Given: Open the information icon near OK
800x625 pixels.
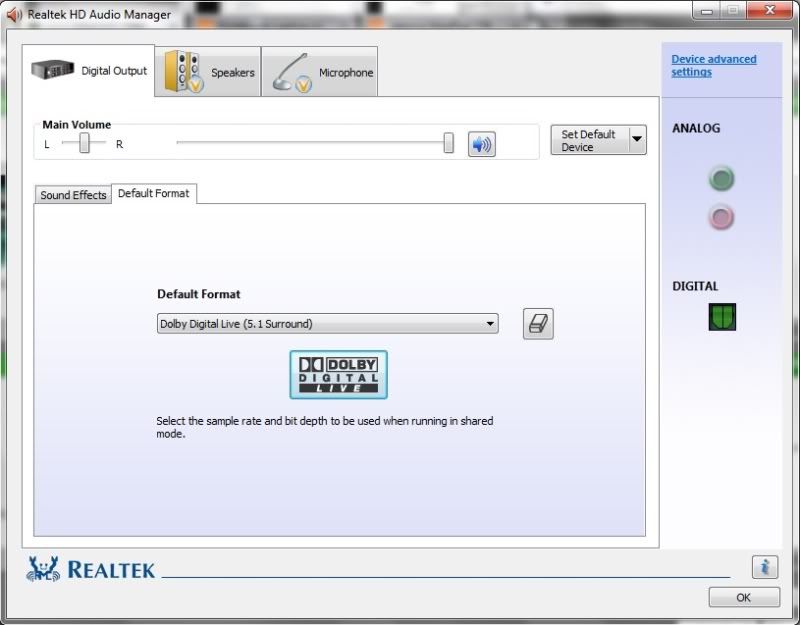Looking at the screenshot, I should (x=764, y=567).
